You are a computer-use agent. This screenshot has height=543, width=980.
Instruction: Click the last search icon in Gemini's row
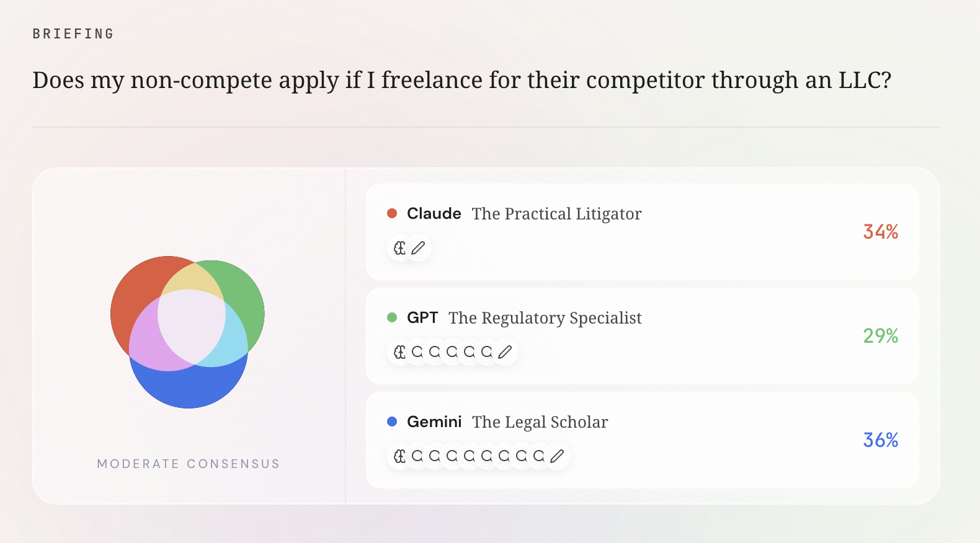539,456
